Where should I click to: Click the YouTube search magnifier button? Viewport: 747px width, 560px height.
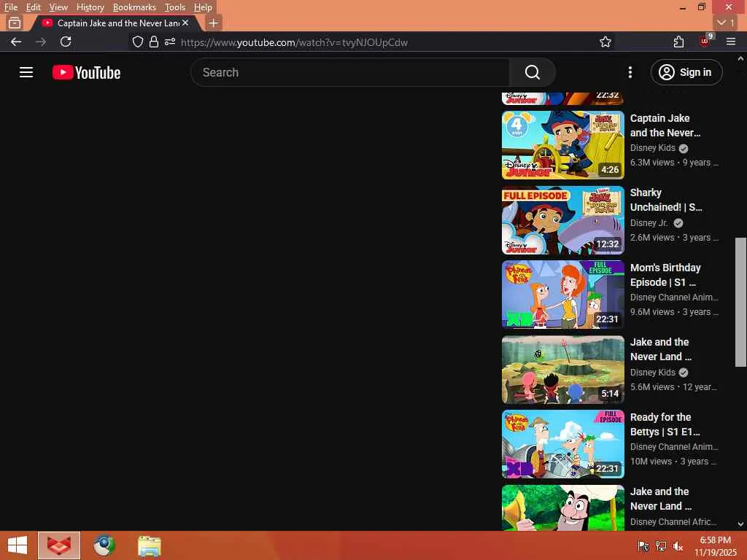point(532,72)
